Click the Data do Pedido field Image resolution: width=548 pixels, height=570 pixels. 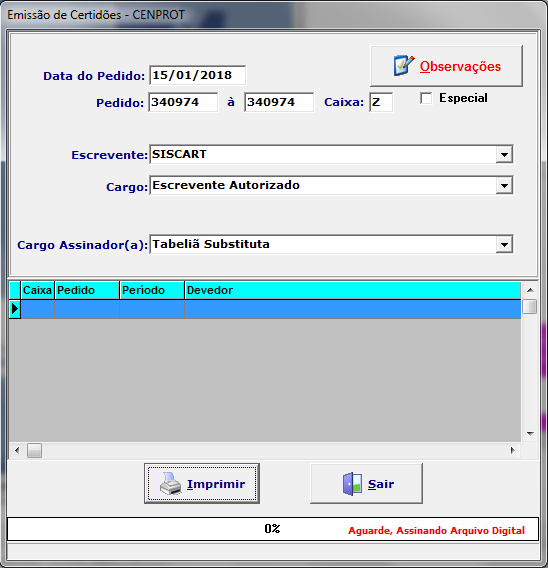coord(197,75)
